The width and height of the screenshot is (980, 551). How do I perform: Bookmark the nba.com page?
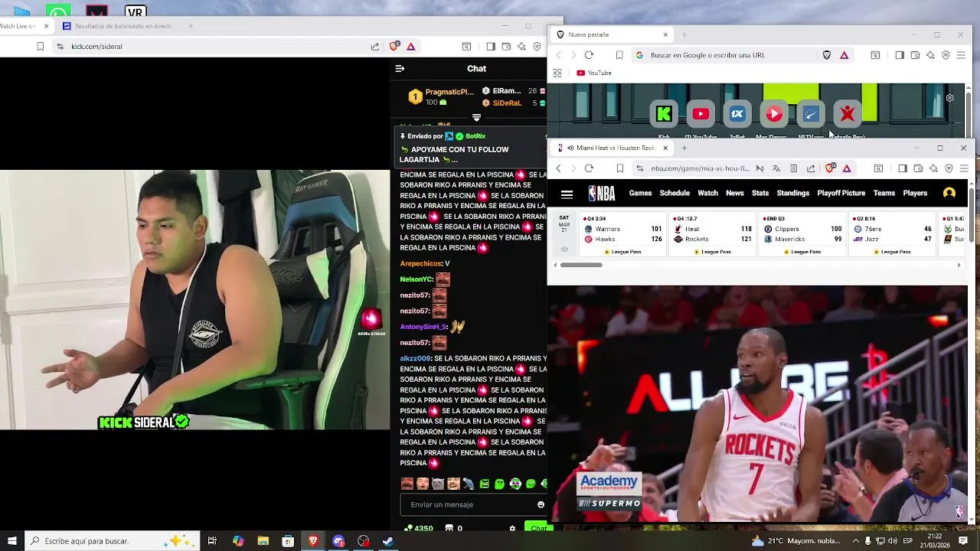click(620, 168)
